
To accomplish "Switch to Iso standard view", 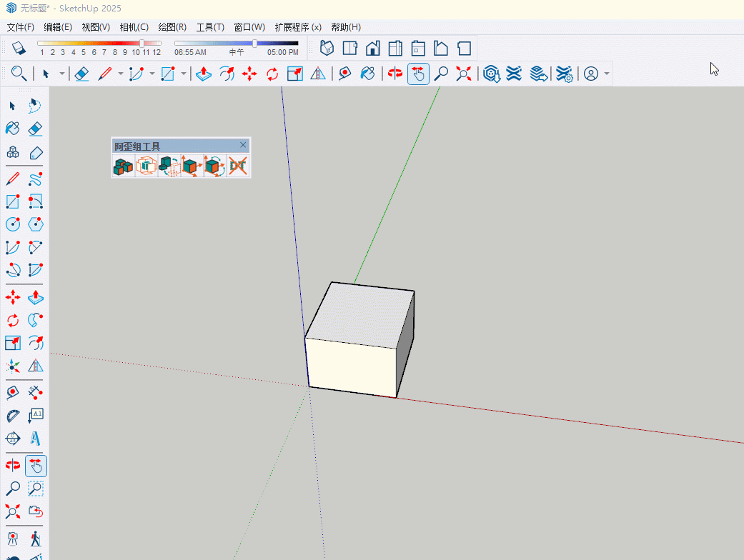I will pyautogui.click(x=327, y=49).
